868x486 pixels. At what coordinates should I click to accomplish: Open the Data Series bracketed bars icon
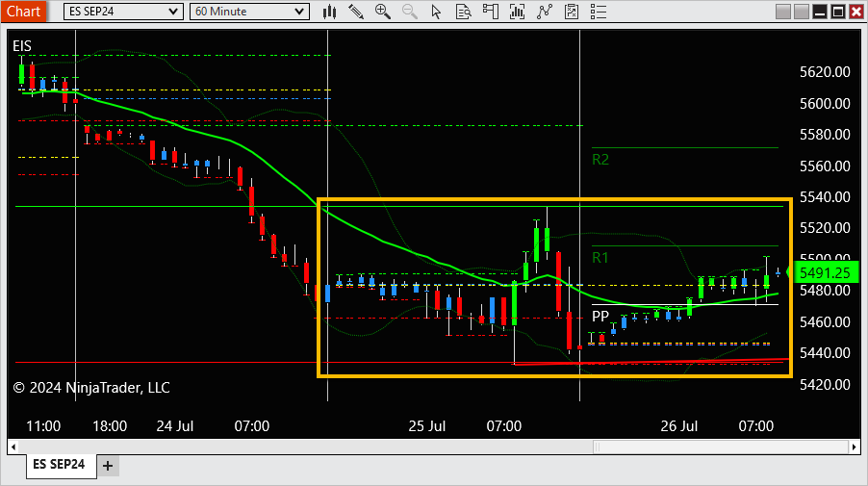[517, 12]
